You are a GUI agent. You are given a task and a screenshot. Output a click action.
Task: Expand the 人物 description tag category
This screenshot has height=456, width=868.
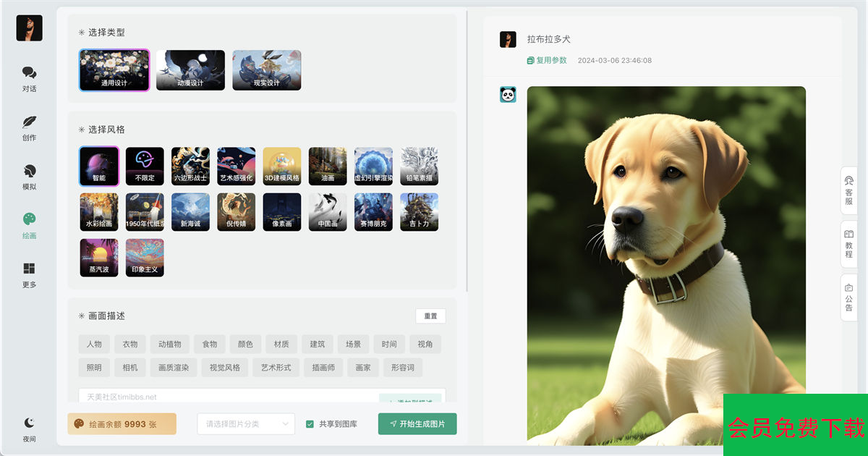point(94,345)
